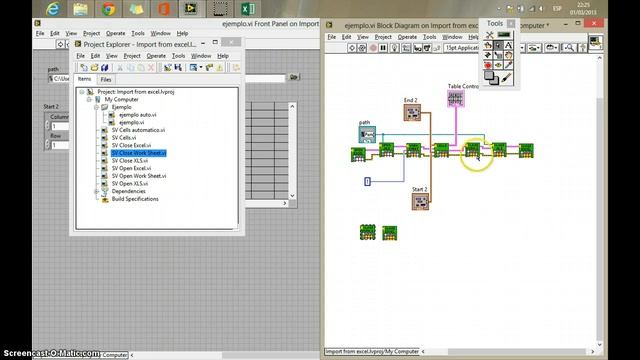The image size is (640, 360).
Task: Select the Get Color dropper tool
Action: pyautogui.click(x=508, y=65)
